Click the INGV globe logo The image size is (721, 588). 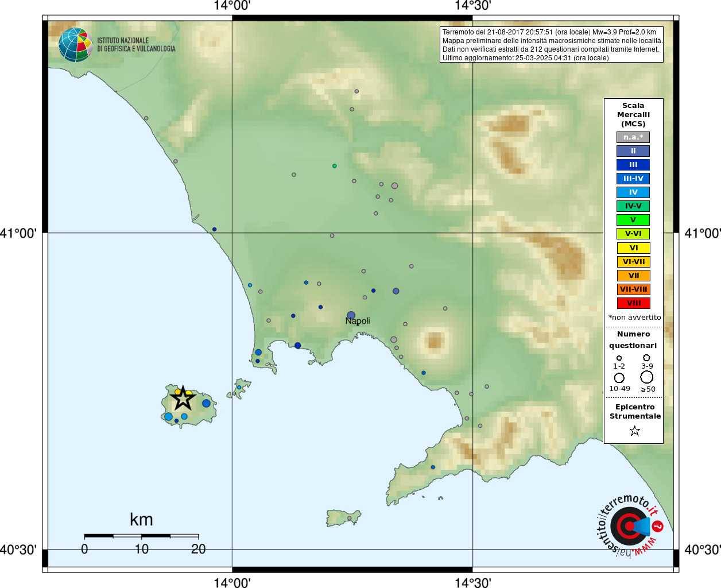75,45
